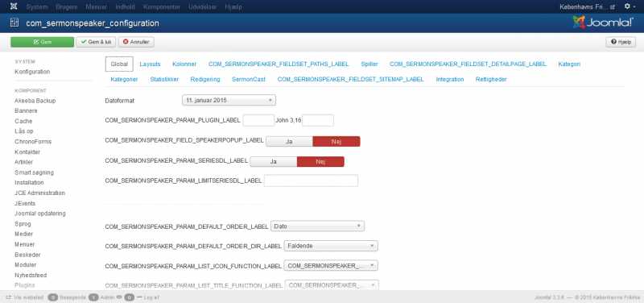This screenshot has width=644, height=303.
Task: Open Cache in the sidebar
Action: 23,122
